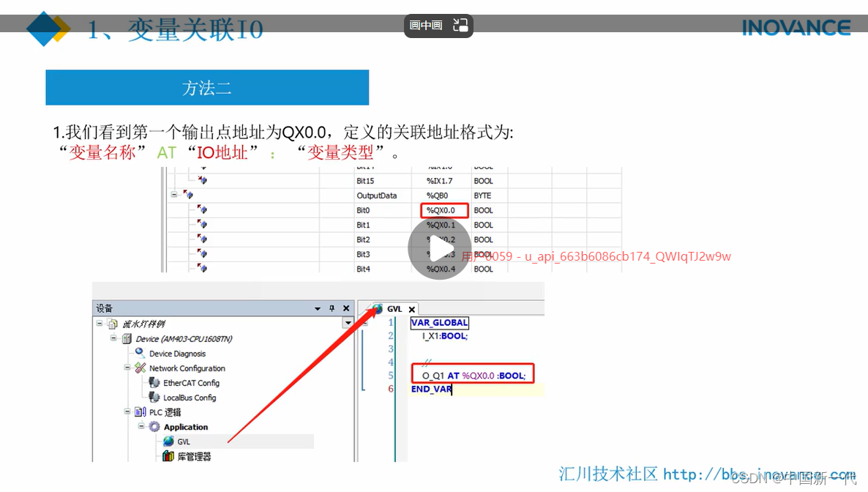
Task: Click the GVL globe icon in device tree
Action: click(x=168, y=441)
